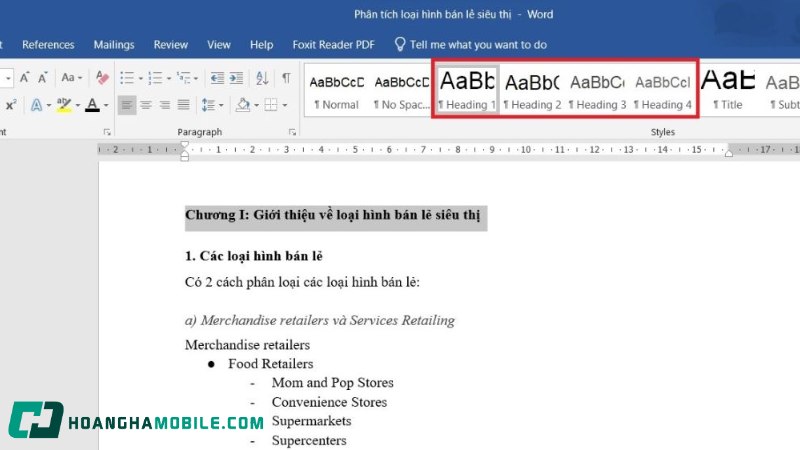Viewport: 800px width, 450px height.
Task: Expand the line spacing dropdown
Action: (x=222, y=105)
